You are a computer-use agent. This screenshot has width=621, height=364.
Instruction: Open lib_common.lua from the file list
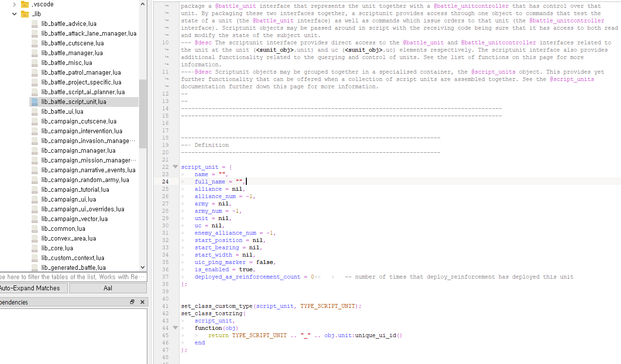tap(63, 229)
